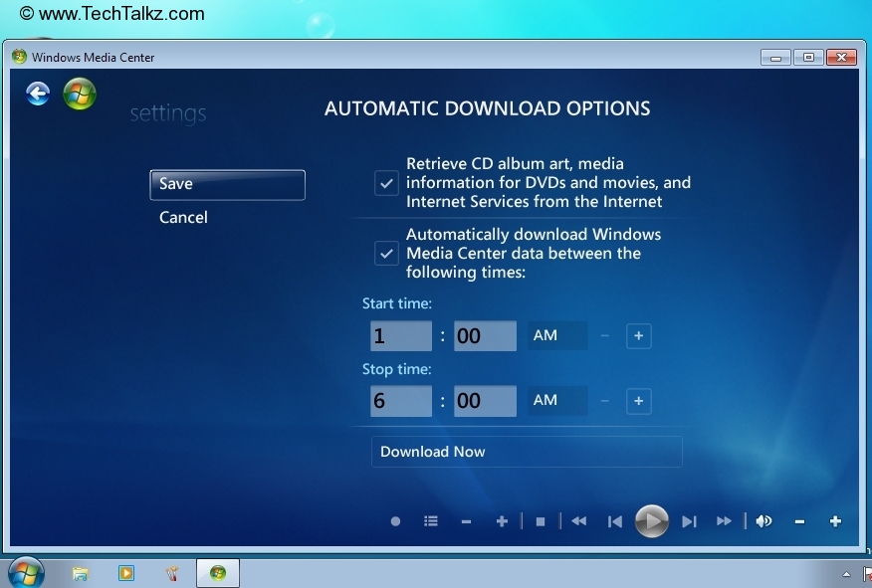This screenshot has width=872, height=588.
Task: Click the Windows Media Center logo icon
Action: click(x=79, y=95)
